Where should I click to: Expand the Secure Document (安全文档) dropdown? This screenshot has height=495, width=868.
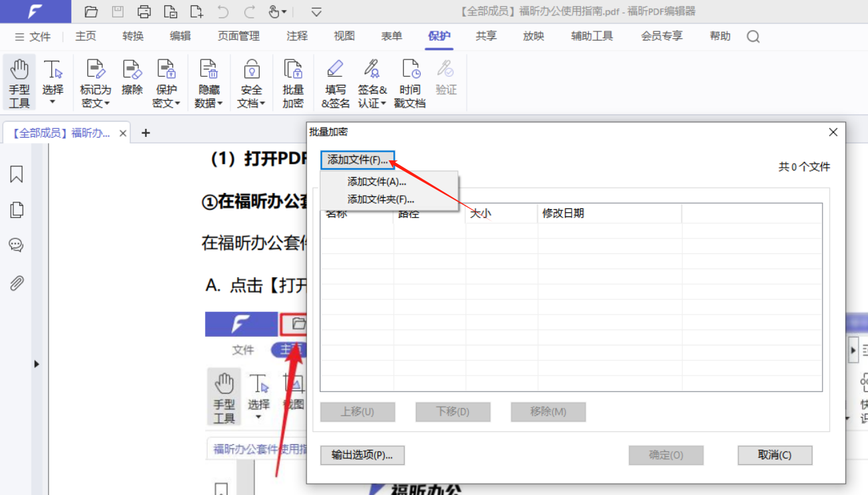pyautogui.click(x=252, y=96)
